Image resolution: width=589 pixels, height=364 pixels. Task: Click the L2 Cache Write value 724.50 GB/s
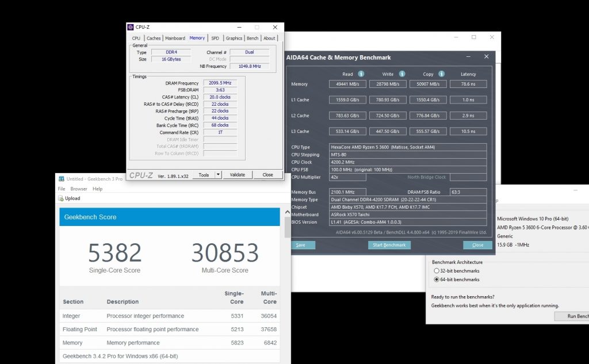388,116
